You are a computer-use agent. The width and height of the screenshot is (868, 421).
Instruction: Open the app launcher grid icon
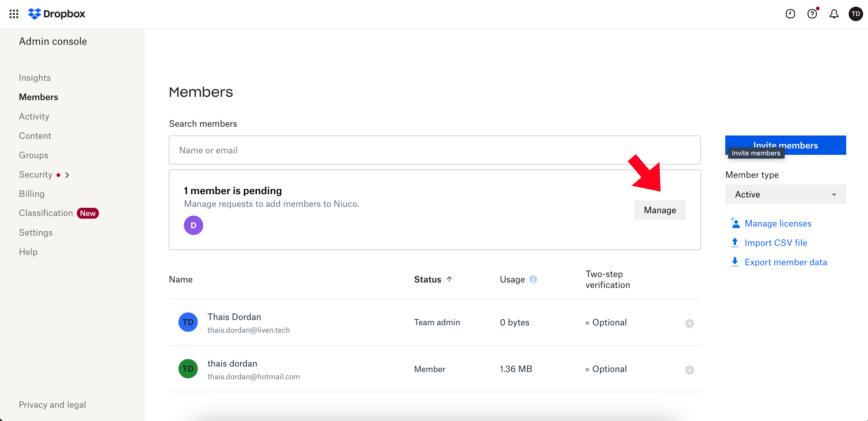point(14,14)
